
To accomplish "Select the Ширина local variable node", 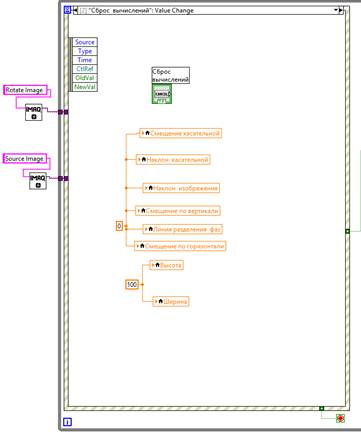I will click(x=171, y=301).
